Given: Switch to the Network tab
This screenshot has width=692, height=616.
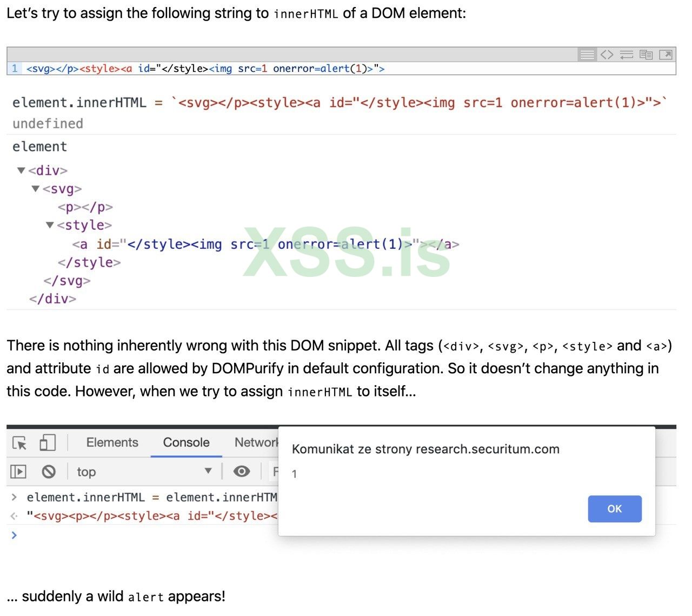Looking at the screenshot, I should [256, 442].
